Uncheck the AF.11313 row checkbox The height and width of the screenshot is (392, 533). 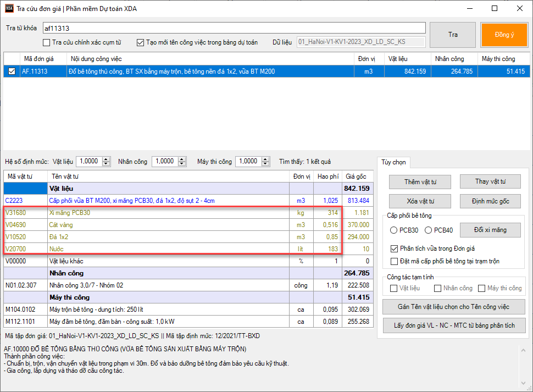pyautogui.click(x=12, y=71)
